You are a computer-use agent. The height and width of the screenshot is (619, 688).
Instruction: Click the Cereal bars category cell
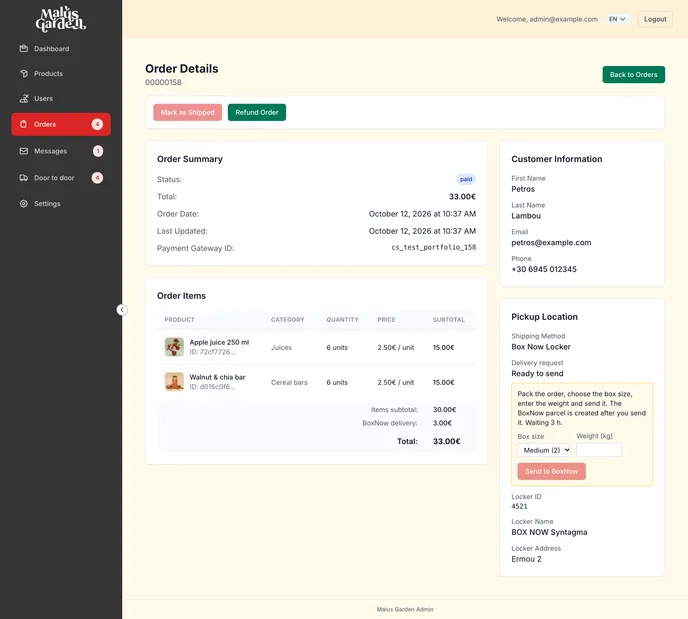289,383
